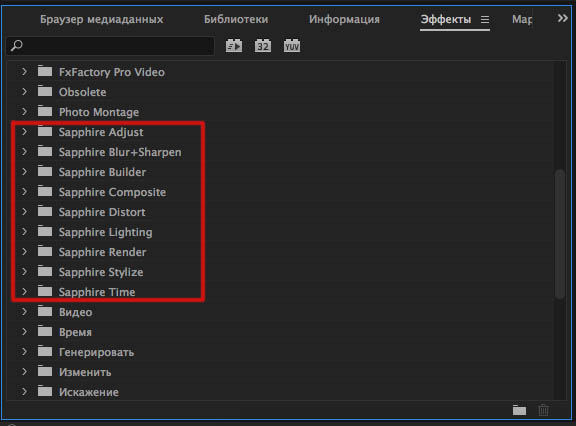Expand the Sapphire Time bin
Image resolution: width=576 pixels, height=426 pixels.
coord(24,291)
